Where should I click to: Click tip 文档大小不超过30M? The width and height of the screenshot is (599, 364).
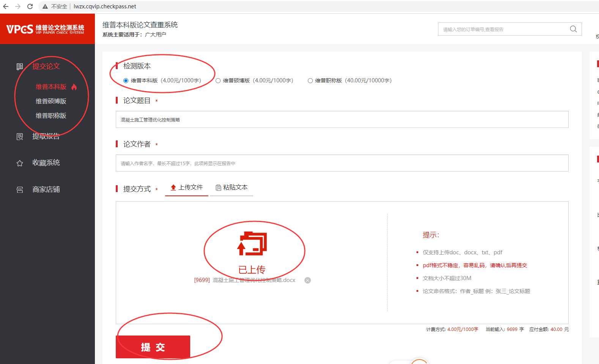[447, 278]
